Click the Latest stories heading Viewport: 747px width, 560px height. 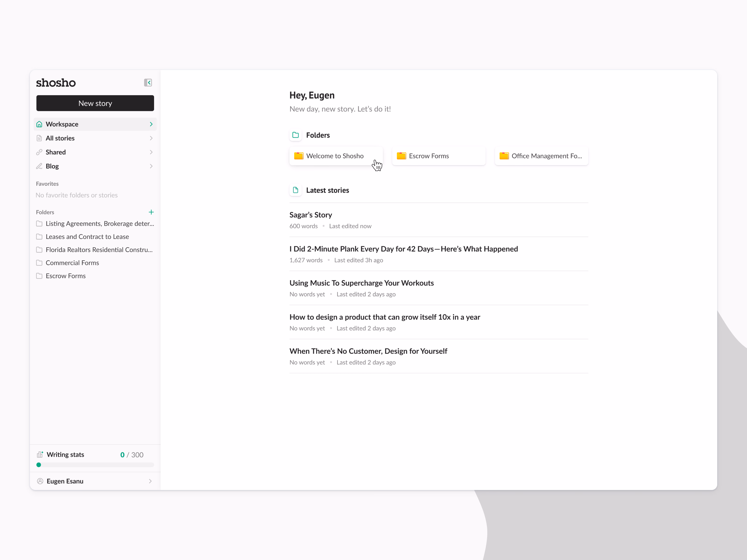tap(328, 190)
